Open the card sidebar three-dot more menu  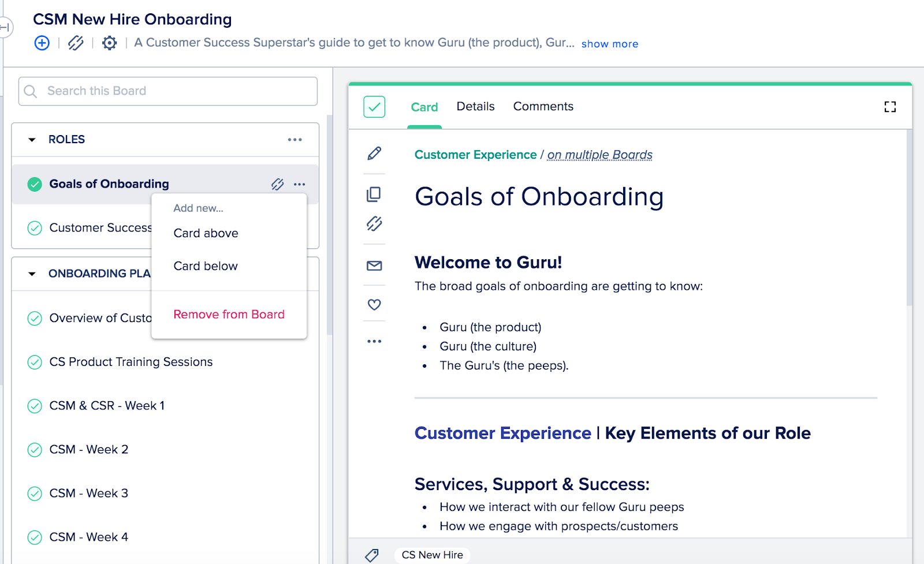point(374,341)
